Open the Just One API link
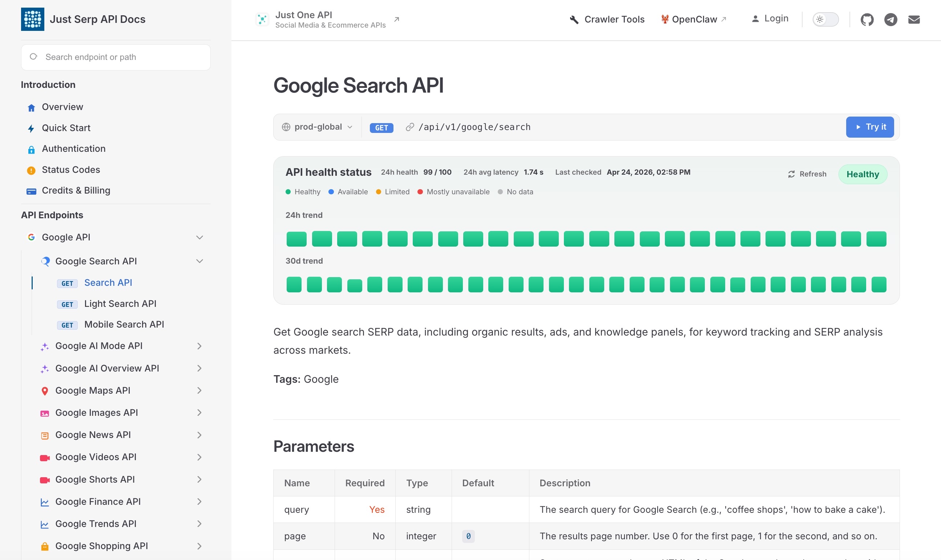The height and width of the screenshot is (560, 941). point(328,20)
